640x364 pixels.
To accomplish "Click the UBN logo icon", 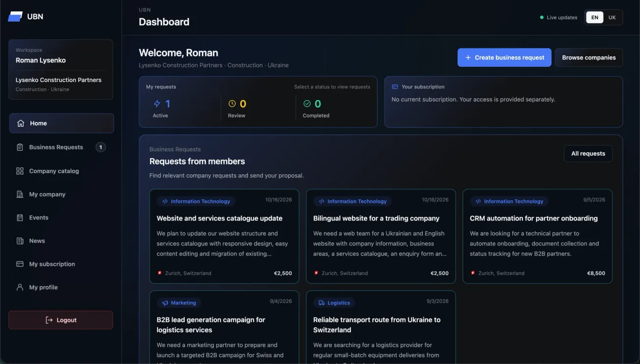I will (x=15, y=17).
